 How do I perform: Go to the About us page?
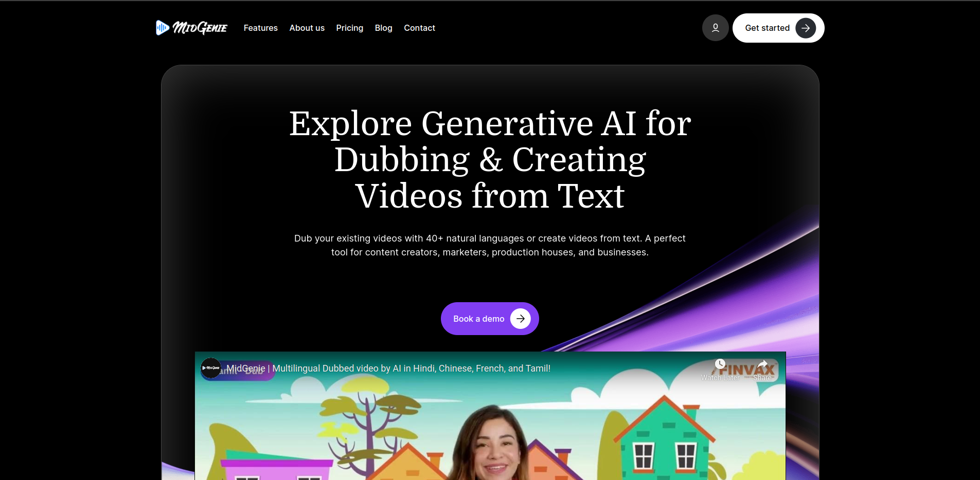(x=307, y=28)
